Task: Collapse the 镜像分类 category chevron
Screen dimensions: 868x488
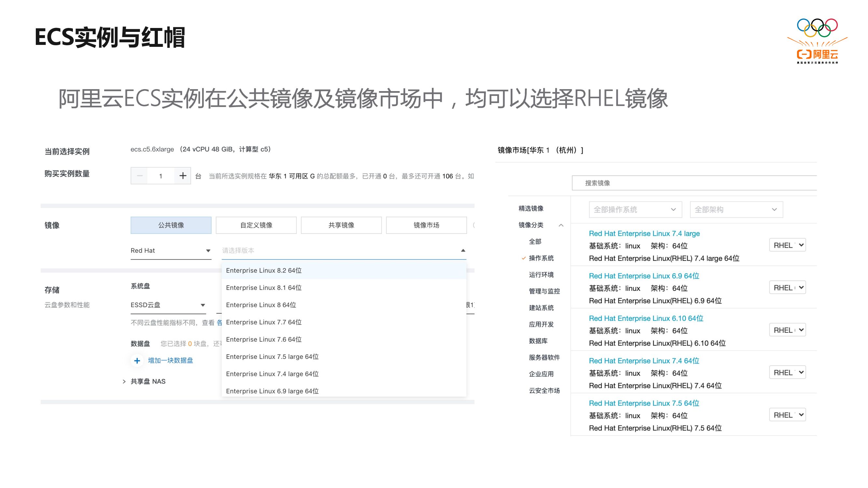Action: point(561,225)
